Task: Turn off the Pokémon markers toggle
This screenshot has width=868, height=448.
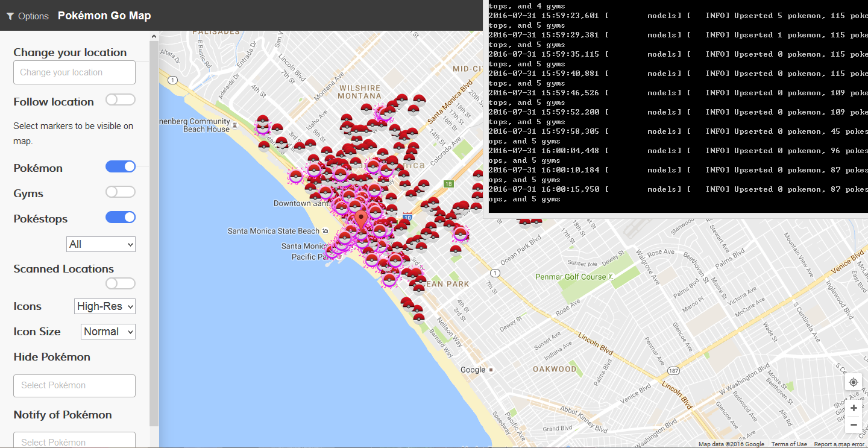Action: 121,166
